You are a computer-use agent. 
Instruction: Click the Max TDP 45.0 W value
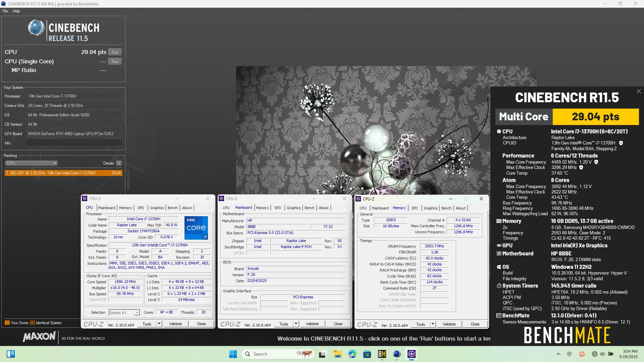pyautogui.click(x=171, y=225)
